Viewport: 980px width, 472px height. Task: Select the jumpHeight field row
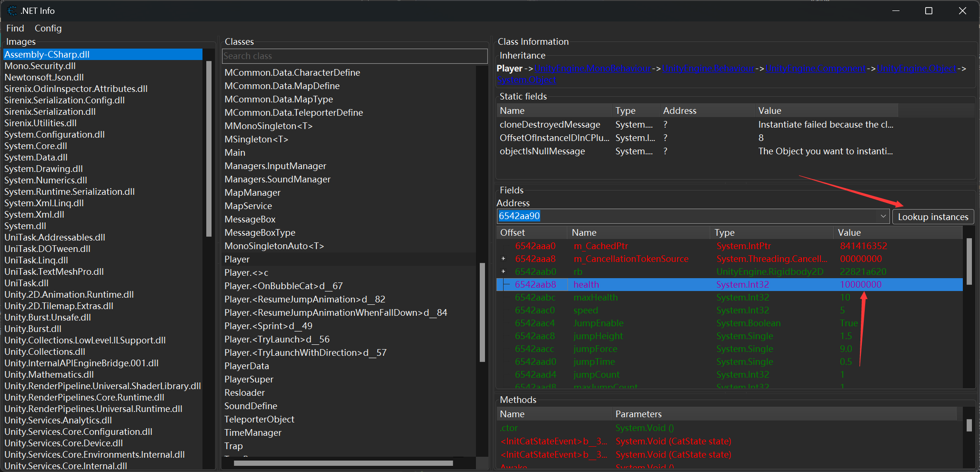(729, 336)
